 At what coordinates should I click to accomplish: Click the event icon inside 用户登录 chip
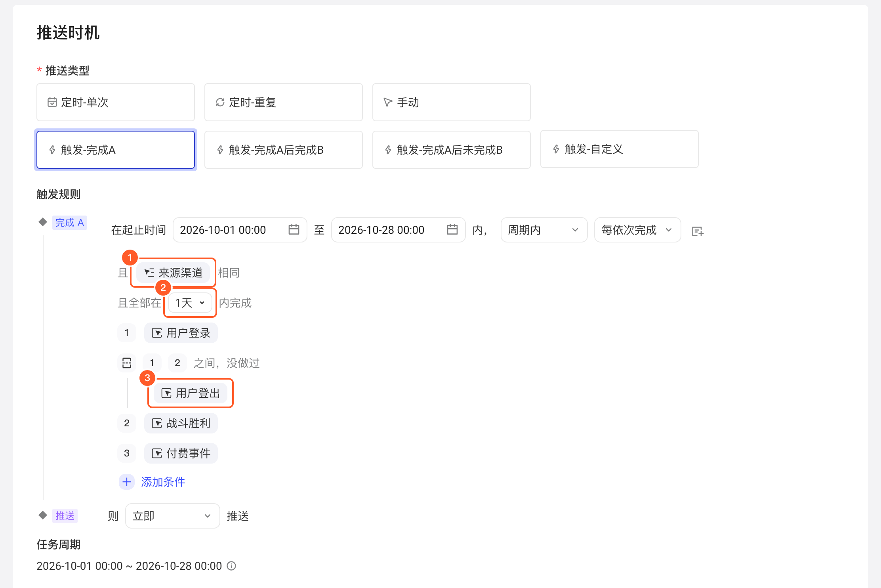157,333
